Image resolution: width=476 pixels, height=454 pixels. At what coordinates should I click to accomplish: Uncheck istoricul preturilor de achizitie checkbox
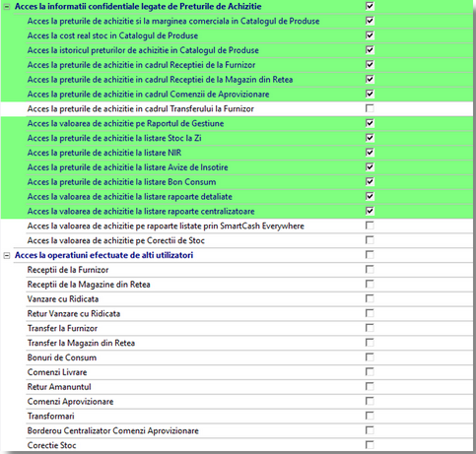pos(370,50)
